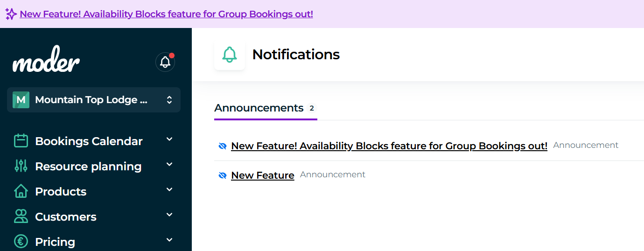Click Announcement label beside Availability Blocks row

tap(586, 145)
